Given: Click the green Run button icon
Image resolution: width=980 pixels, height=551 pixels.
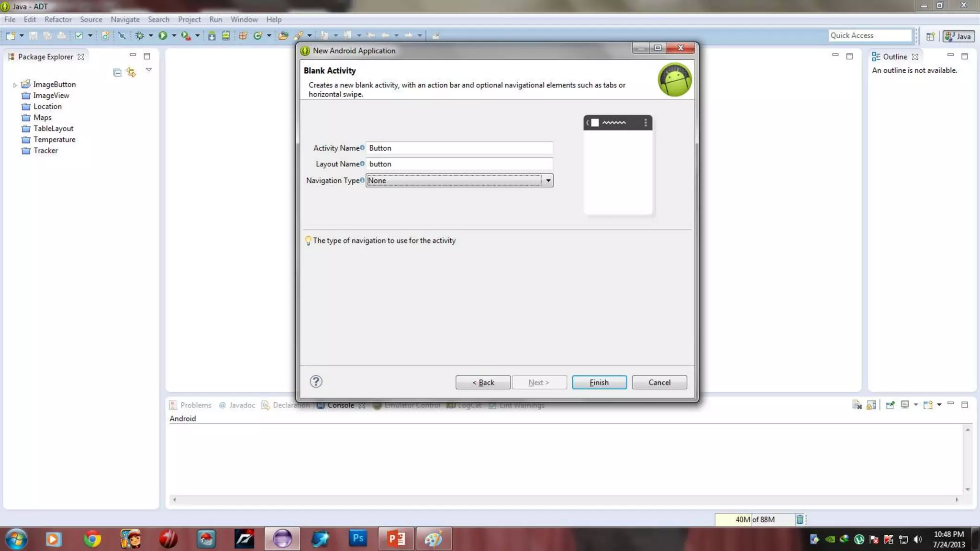Looking at the screenshot, I should (163, 35).
